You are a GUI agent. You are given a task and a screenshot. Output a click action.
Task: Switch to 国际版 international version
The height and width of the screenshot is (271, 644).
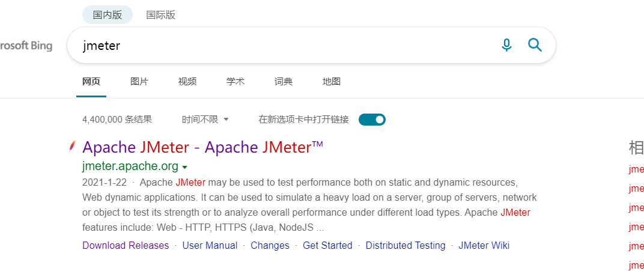[161, 15]
